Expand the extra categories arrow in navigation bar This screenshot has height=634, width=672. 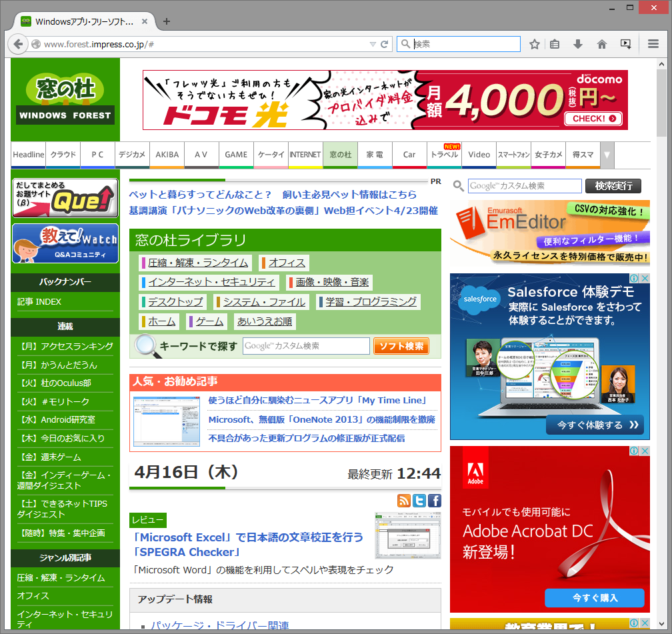(607, 155)
